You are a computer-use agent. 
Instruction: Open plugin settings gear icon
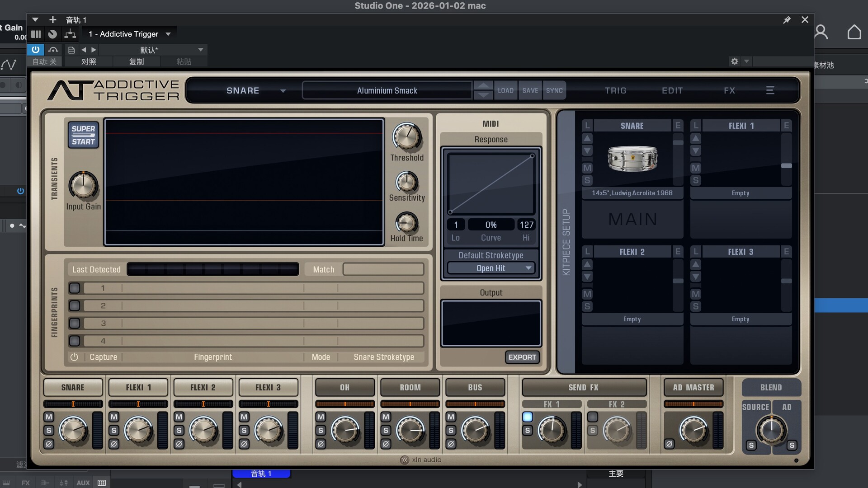[x=734, y=61]
